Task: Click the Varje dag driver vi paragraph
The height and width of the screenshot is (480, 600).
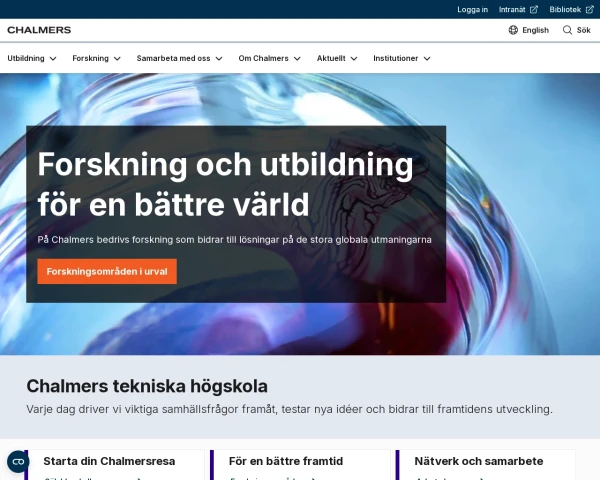Action: [289, 409]
